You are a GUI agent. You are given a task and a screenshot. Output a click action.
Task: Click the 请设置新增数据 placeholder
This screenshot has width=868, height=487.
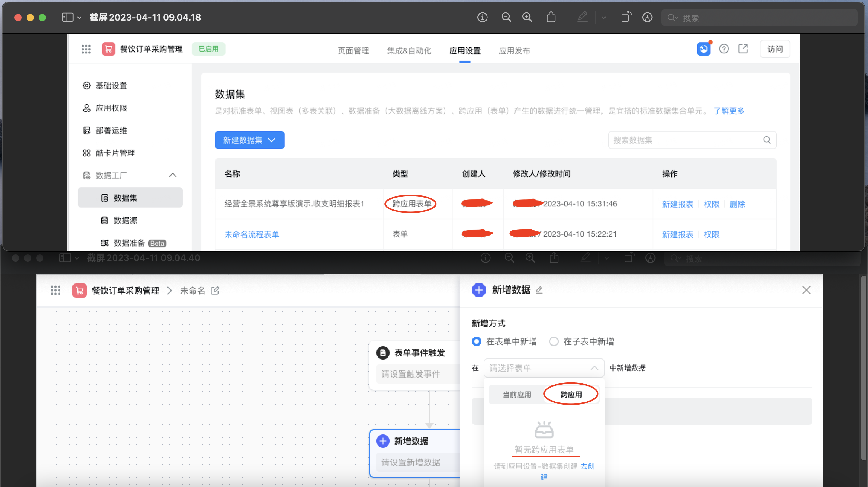410,462
